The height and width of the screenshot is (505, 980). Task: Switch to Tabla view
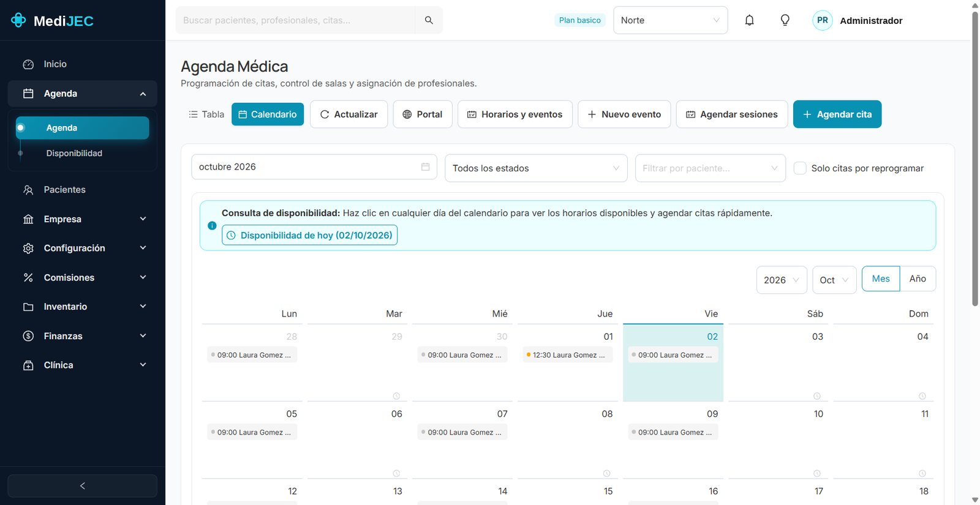click(206, 114)
